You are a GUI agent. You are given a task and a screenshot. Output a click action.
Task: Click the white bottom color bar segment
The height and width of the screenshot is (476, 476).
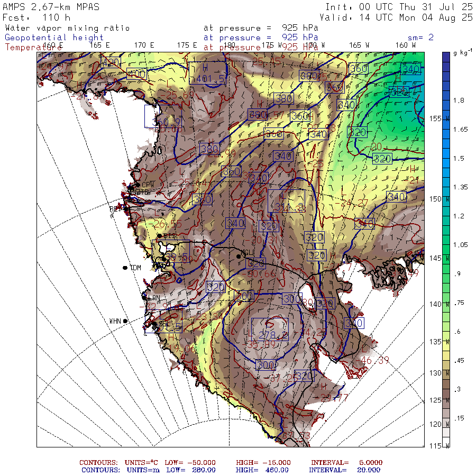click(446, 442)
